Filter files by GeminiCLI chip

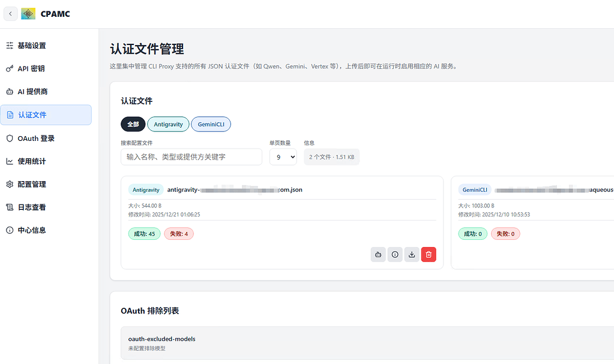tap(211, 124)
